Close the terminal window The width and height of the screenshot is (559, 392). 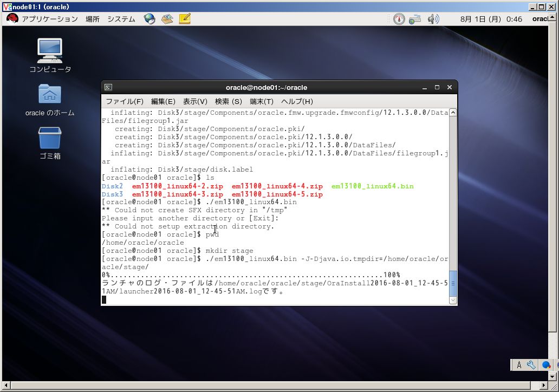450,87
